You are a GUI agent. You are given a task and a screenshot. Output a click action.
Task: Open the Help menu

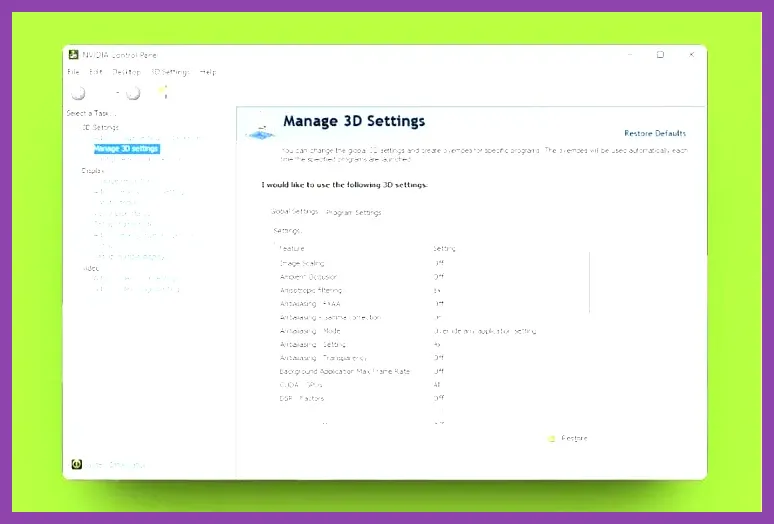[208, 72]
